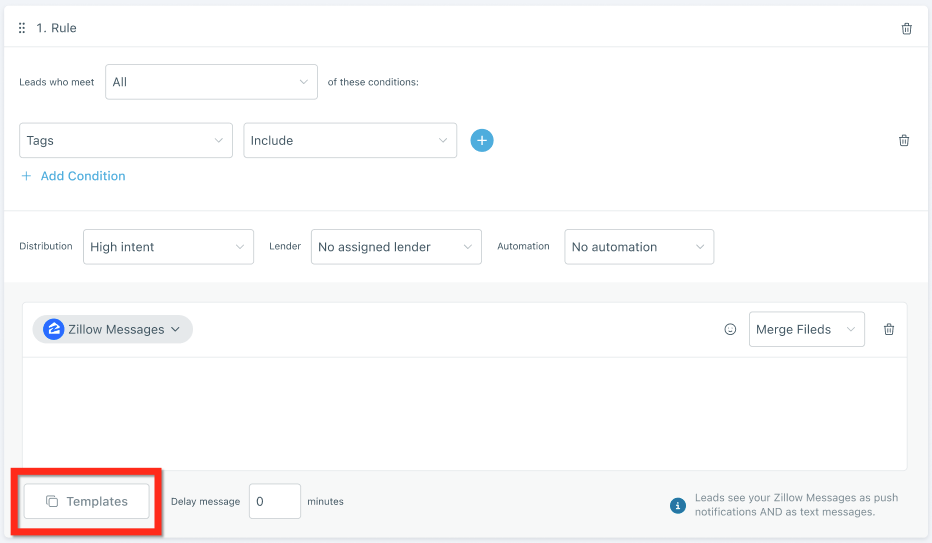Screen dimensions: 932x543
Task: Click the info icon near Zillow note
Action: click(677, 506)
